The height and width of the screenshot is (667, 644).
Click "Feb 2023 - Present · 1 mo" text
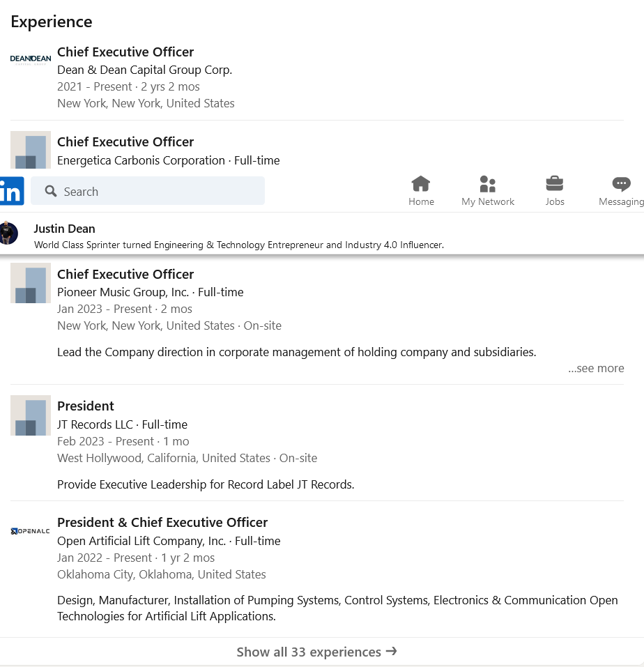123,442
